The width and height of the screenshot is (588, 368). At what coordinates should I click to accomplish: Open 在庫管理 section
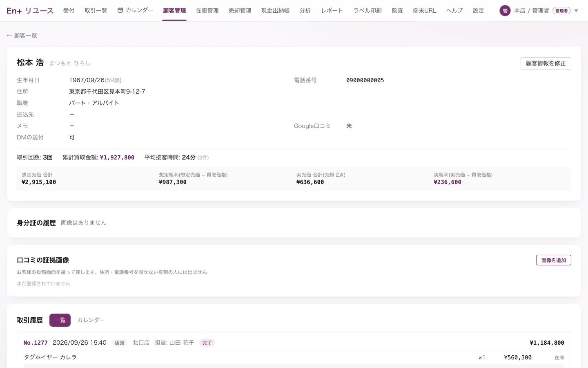click(x=207, y=11)
